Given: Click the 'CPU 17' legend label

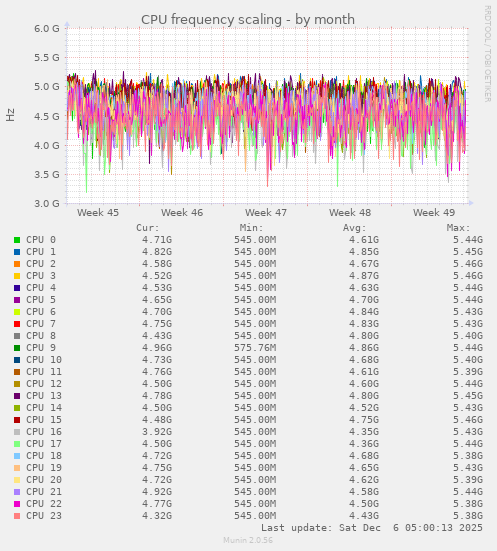Looking at the screenshot, I should click(44, 444).
